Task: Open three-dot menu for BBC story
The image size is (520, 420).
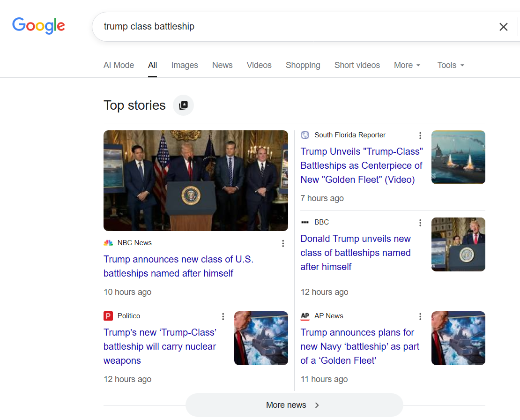Action: 420,223
